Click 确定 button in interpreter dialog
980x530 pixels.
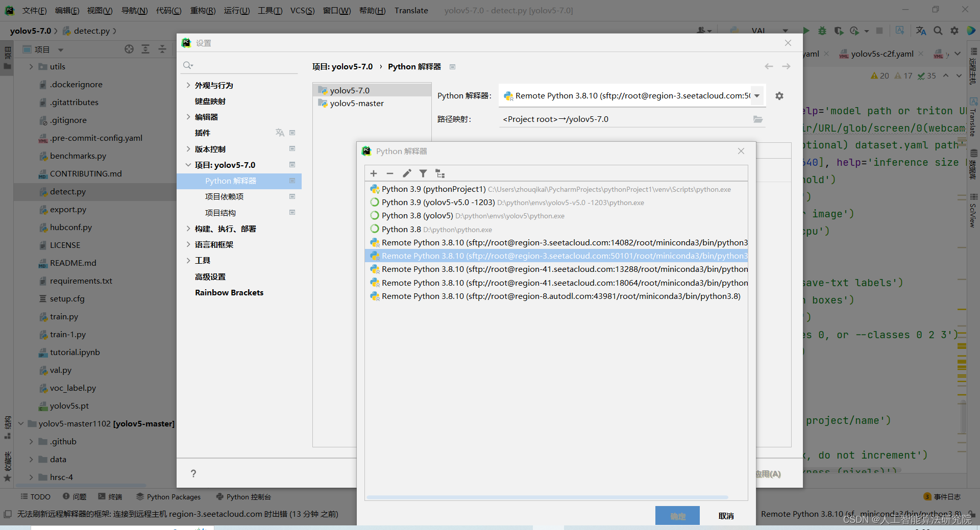(x=677, y=516)
